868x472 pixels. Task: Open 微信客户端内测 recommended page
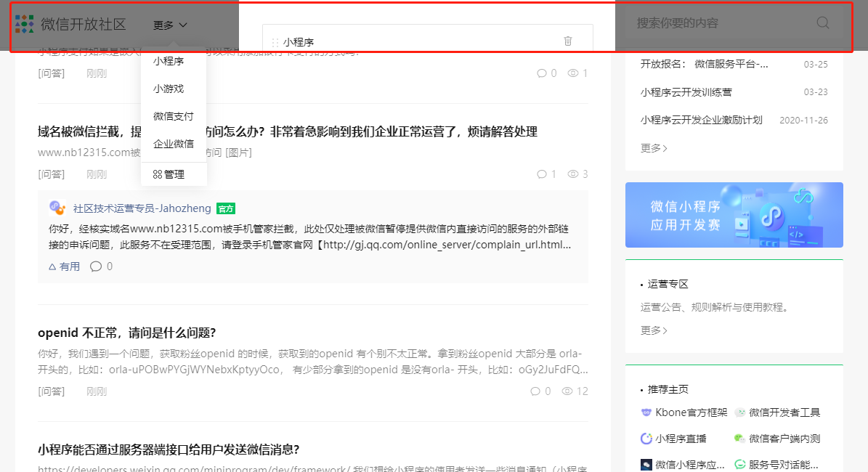tap(784, 439)
